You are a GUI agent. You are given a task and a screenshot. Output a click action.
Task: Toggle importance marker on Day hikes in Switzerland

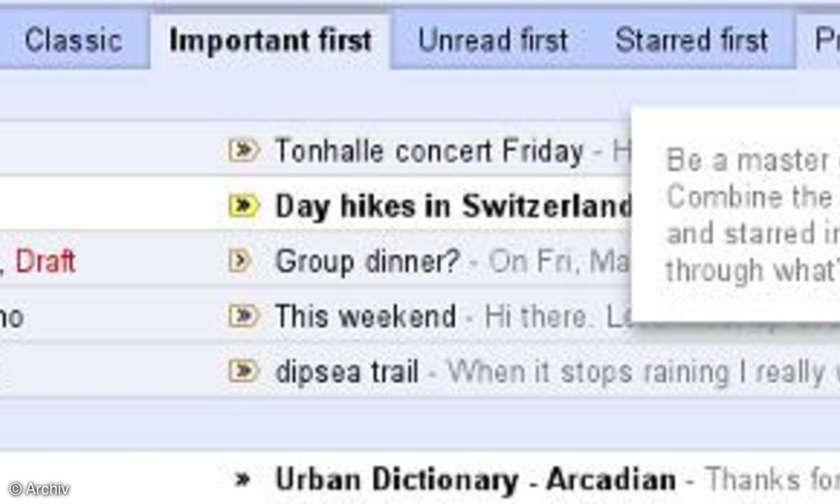point(244,205)
